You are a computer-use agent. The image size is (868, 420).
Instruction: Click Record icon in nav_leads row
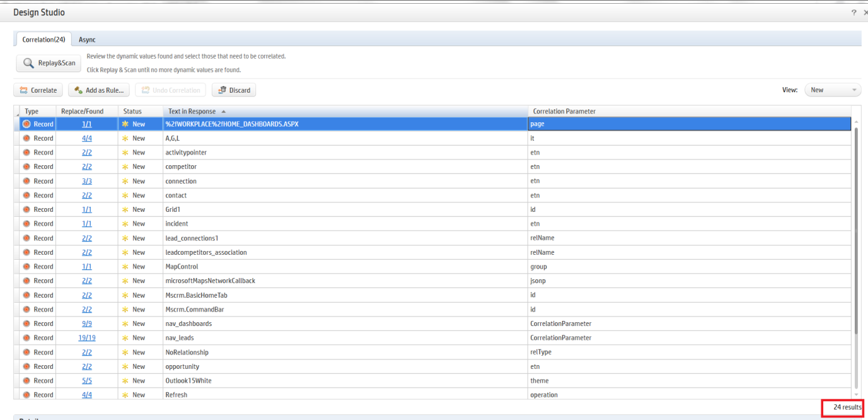tap(26, 338)
